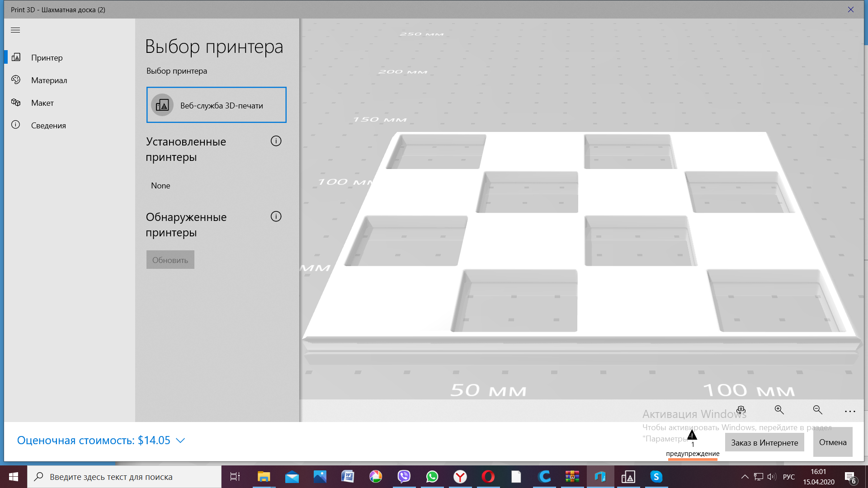Click the Windows taskbar search field

124,477
